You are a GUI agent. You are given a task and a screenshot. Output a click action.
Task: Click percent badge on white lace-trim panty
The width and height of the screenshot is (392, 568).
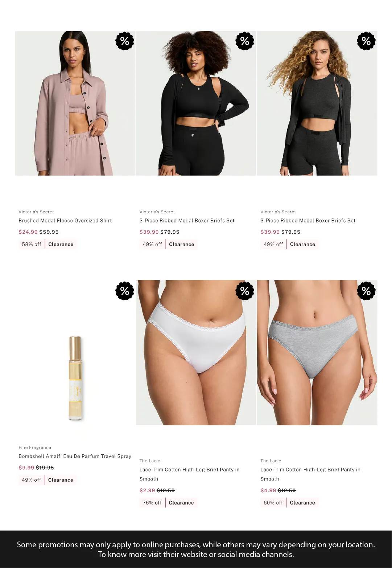(245, 291)
